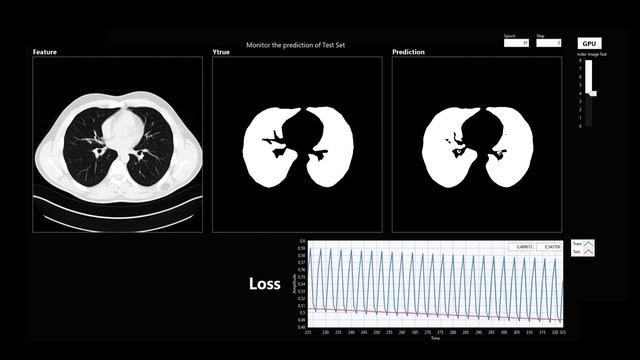Image resolution: width=640 pixels, height=360 pixels.
Task: Click the Feature CT scan image
Action: (118, 144)
